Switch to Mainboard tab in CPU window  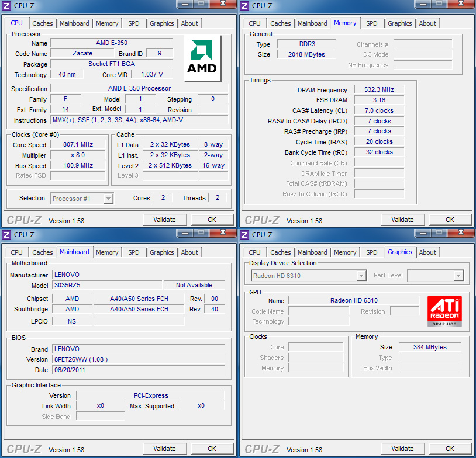[x=74, y=23]
